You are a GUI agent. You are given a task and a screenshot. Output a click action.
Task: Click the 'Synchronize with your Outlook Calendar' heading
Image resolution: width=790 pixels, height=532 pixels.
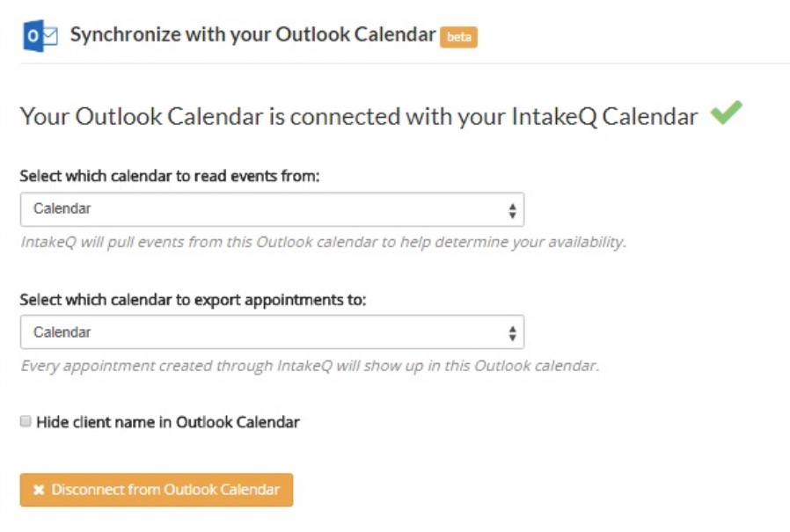pos(252,35)
